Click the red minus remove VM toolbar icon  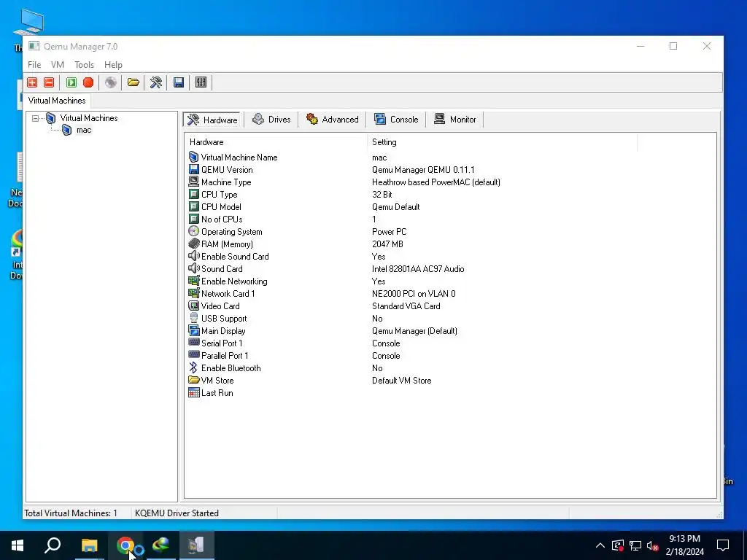49,82
